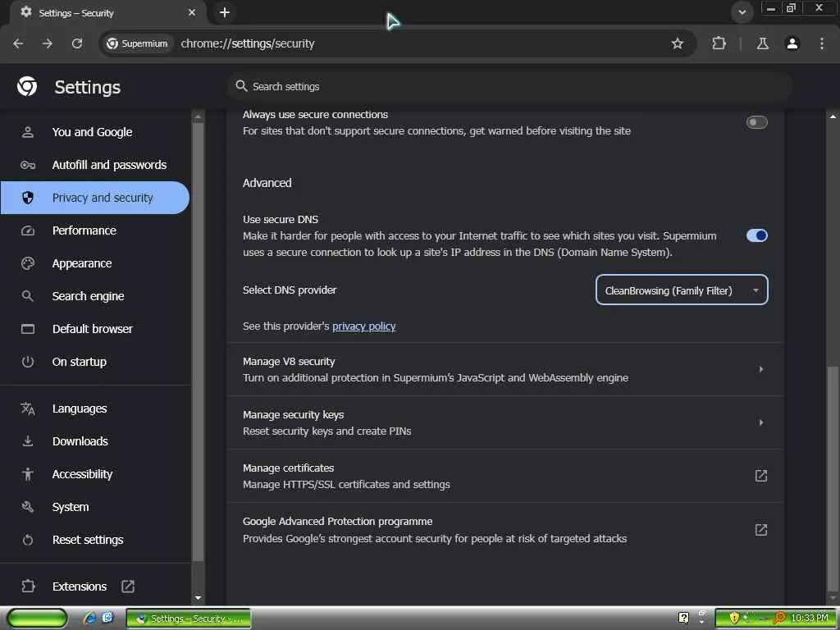Open the DNS provider's privacy policy link

[363, 326]
